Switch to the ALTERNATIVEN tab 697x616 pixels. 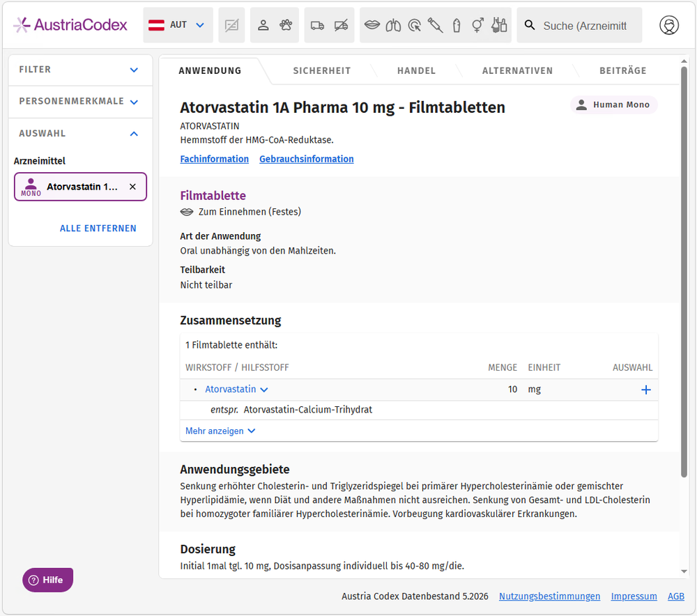click(x=517, y=70)
